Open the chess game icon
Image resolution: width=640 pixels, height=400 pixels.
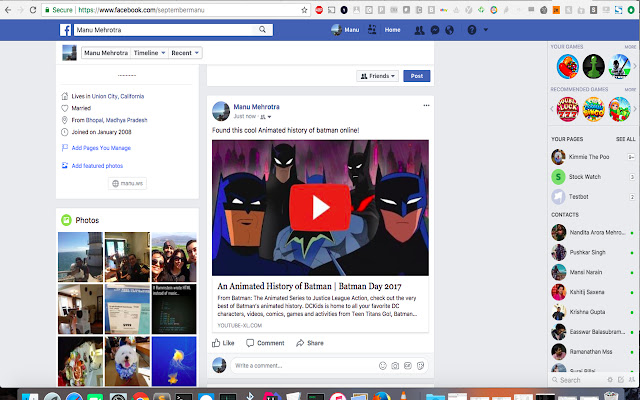click(593, 66)
